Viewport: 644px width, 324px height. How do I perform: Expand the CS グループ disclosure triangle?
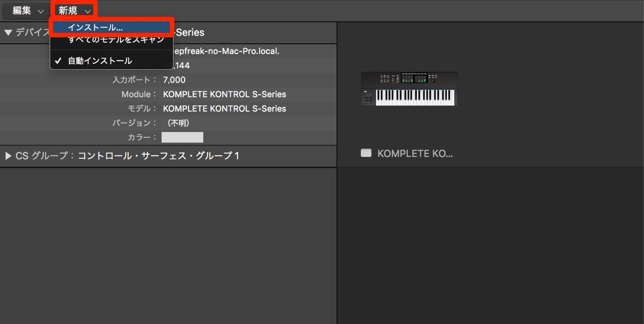pos(8,156)
